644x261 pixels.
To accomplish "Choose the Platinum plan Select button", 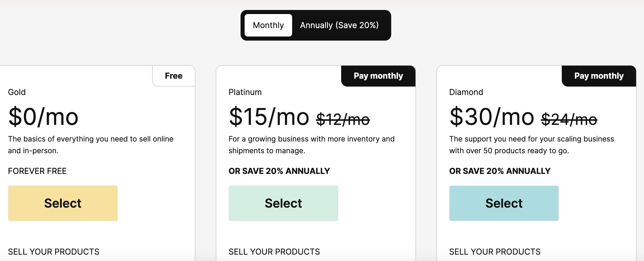I will click(283, 203).
